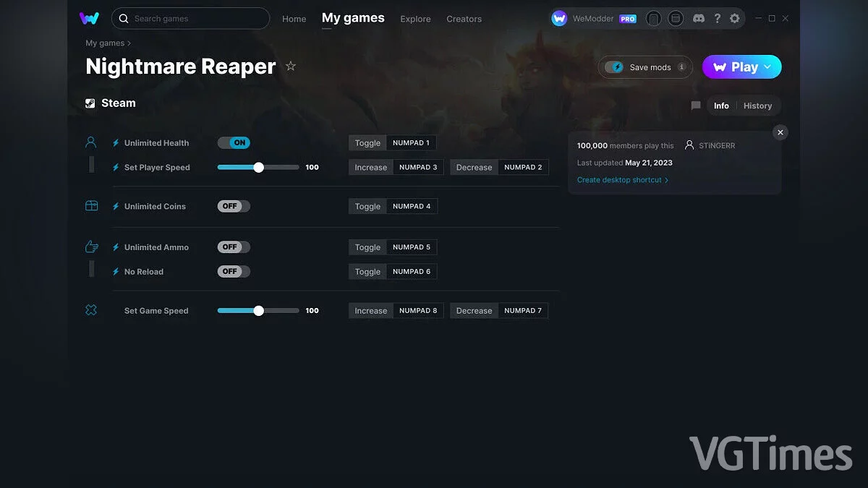868x488 pixels.
Task: Click the Set Player Speed slider handle
Action: click(258, 167)
